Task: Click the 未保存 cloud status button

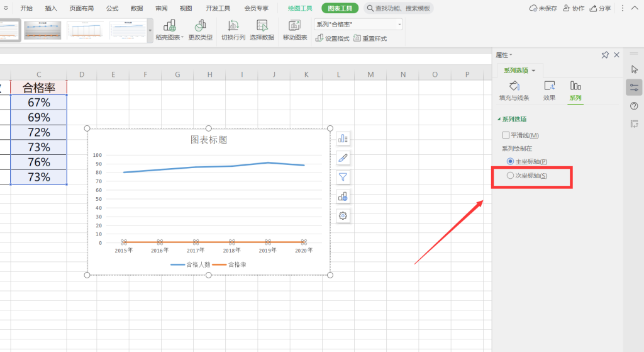Action: tap(543, 8)
